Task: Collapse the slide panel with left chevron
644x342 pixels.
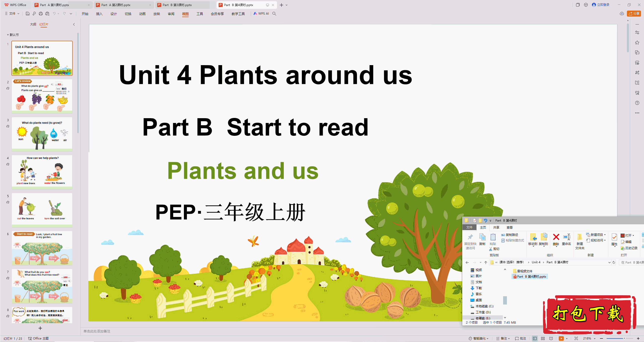Action: click(x=74, y=24)
